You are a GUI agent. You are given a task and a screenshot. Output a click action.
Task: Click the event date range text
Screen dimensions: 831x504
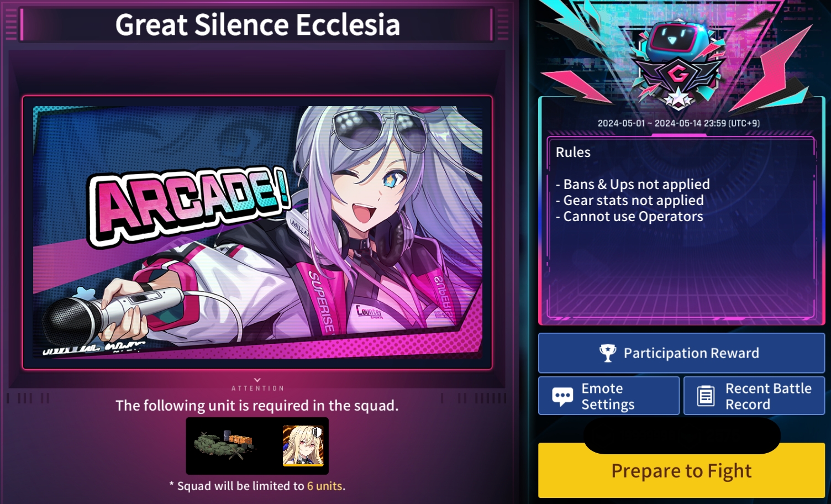point(679,123)
